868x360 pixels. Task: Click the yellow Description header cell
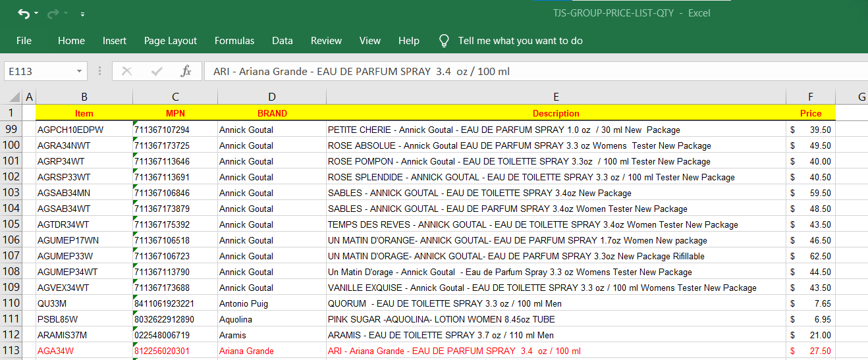point(556,113)
